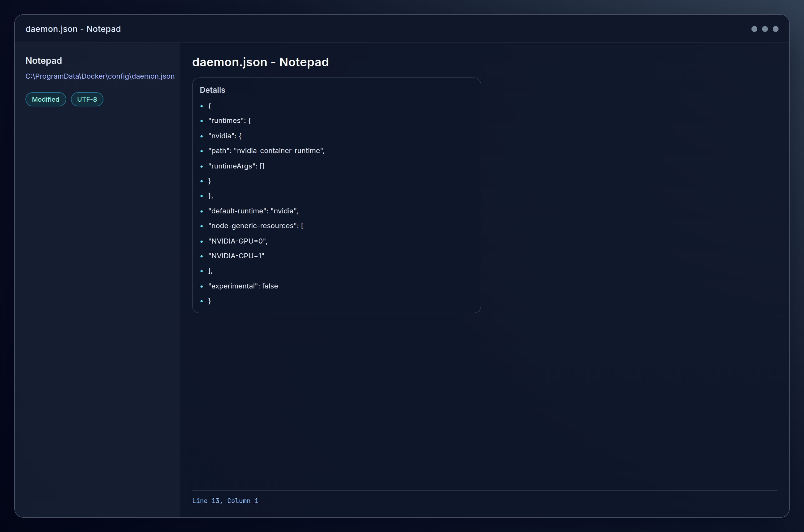Screen dimensions: 804x532
Task: Toggle the experimental false entry
Action: 243,286
